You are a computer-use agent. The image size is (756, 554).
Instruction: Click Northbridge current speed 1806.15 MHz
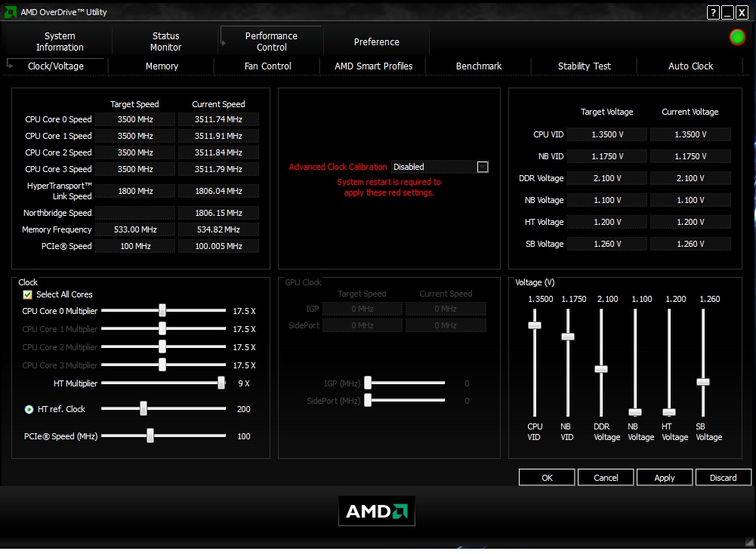[x=218, y=212]
